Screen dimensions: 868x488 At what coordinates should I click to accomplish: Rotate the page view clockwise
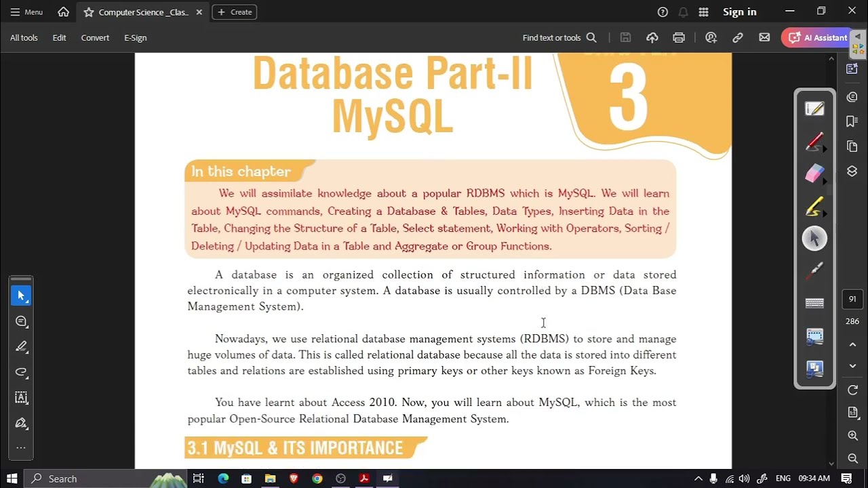pos(852,390)
